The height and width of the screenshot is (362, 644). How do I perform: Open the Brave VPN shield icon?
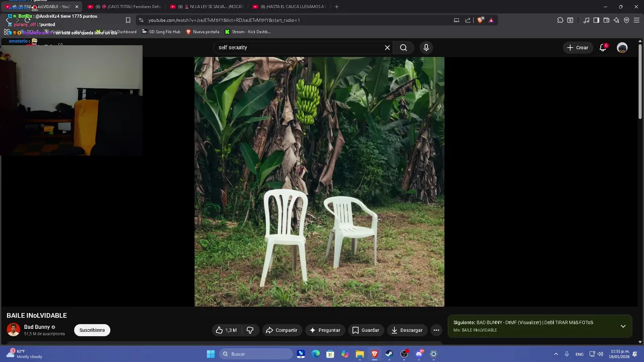pos(626,20)
